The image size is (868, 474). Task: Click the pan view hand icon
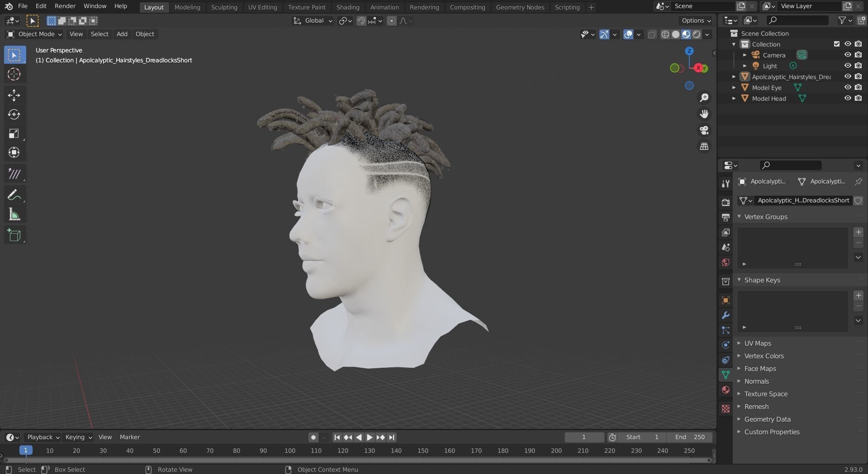(704, 114)
